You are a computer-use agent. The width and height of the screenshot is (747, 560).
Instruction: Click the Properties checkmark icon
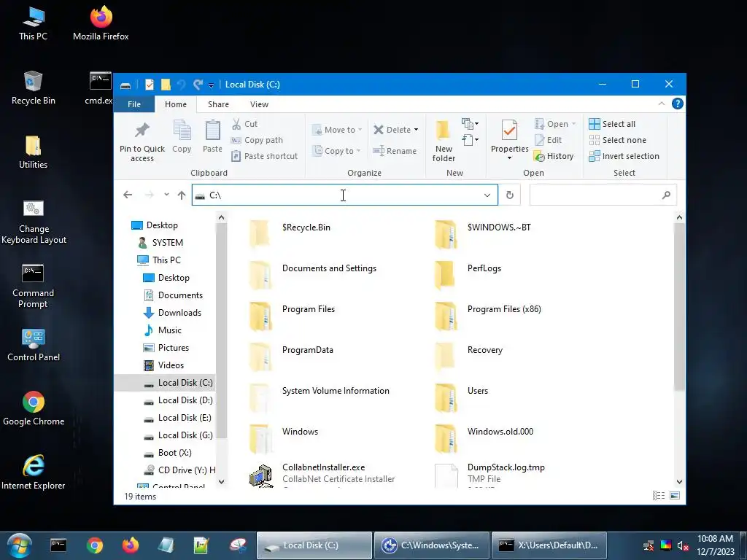pos(509,131)
